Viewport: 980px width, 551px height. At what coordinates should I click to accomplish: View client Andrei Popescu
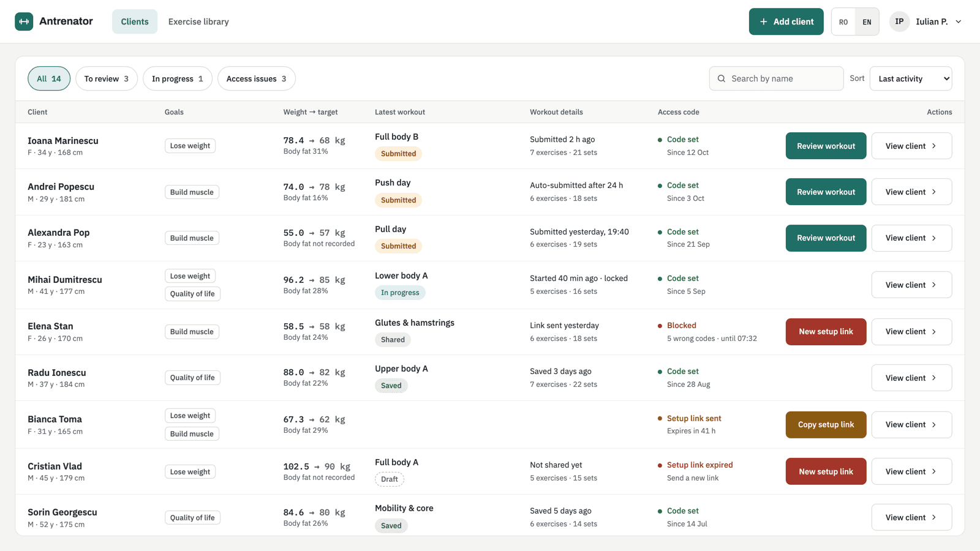tap(911, 192)
